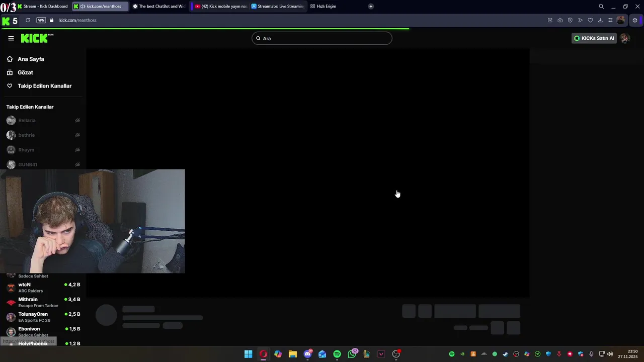This screenshot has width=644, height=362.
Task: Click the site lock icon
Action: click(x=51, y=20)
